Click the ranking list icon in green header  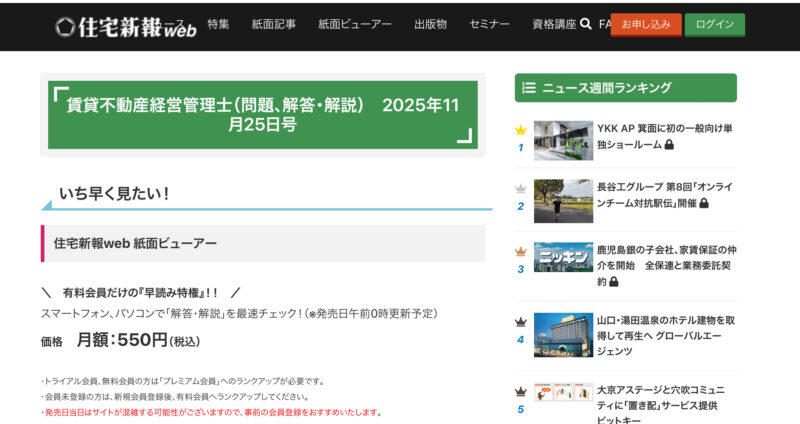pos(530,88)
